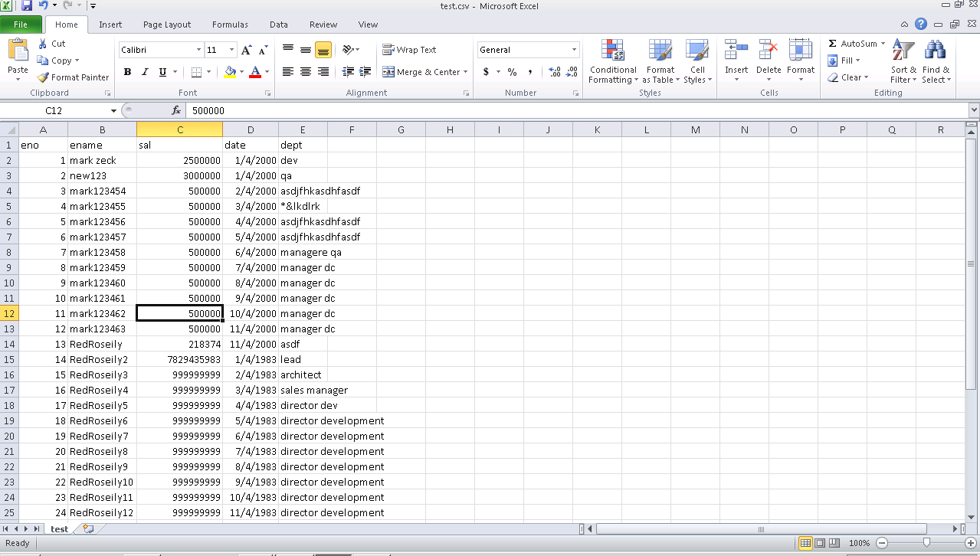
Task: Activate the Format Painter brush
Action: click(x=73, y=77)
